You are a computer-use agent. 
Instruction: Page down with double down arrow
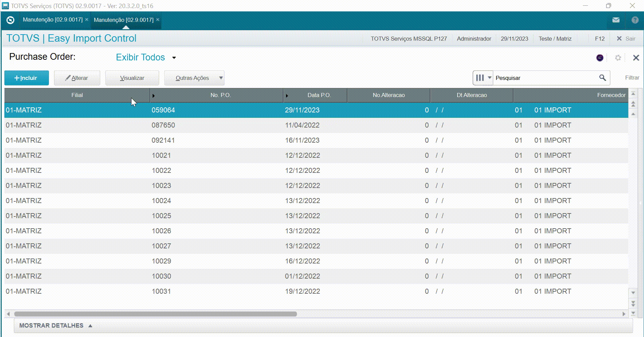click(633, 303)
